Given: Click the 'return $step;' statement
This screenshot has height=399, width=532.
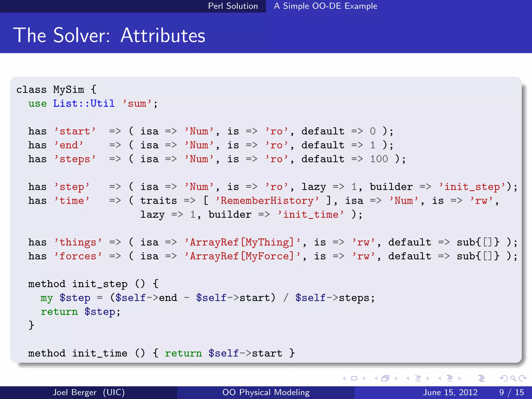Looking at the screenshot, I should pyautogui.click(x=81, y=311).
